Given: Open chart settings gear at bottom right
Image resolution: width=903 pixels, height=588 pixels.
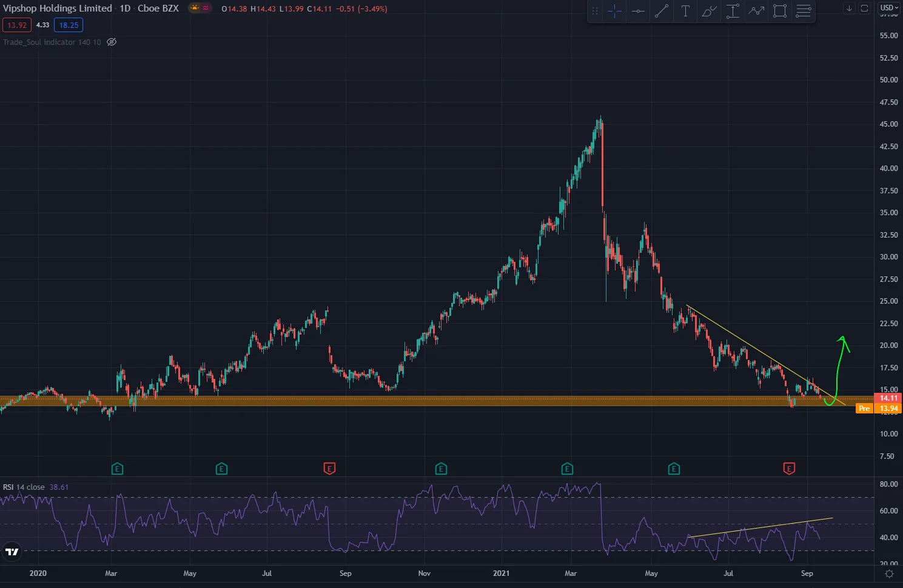Looking at the screenshot, I should (889, 573).
